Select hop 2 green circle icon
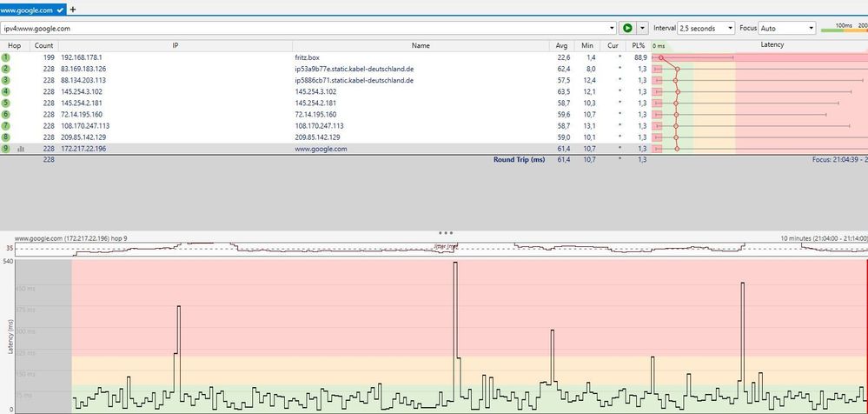The width and height of the screenshot is (868, 414). [5, 69]
